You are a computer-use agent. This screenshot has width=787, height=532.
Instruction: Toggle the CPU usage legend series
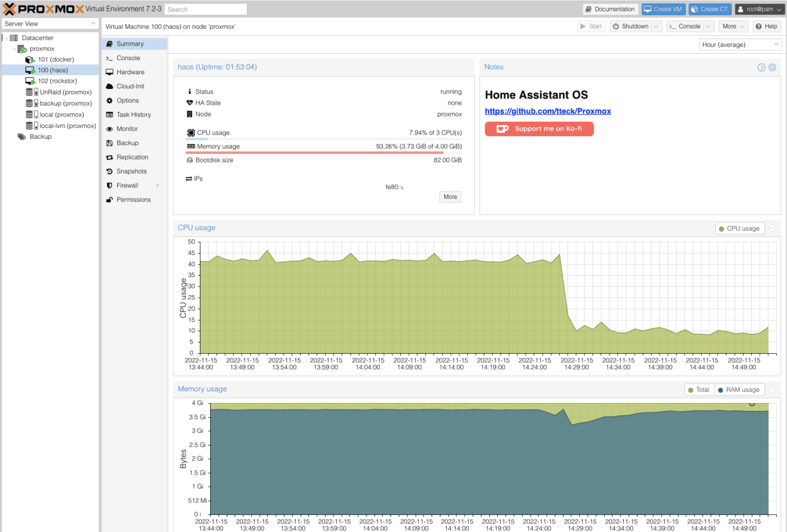pyautogui.click(x=739, y=229)
